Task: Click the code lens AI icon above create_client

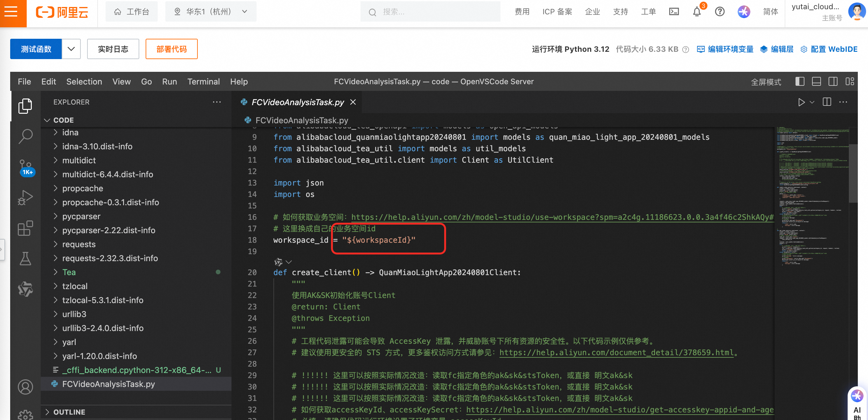Action: click(x=278, y=262)
